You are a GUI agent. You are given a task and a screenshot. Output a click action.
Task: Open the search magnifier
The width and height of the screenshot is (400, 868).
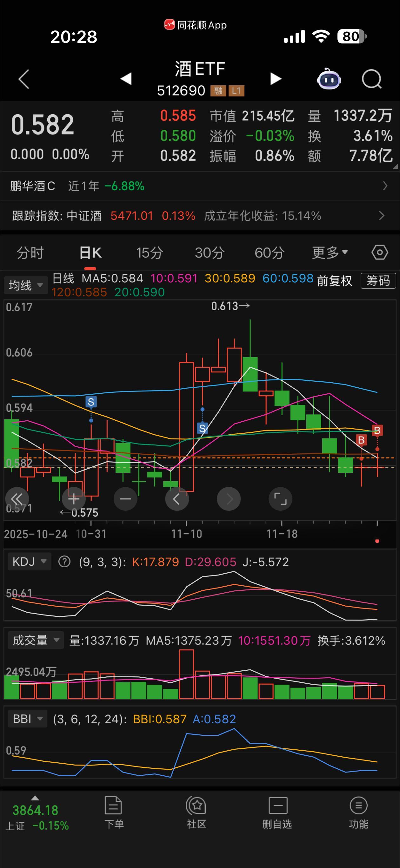click(372, 79)
